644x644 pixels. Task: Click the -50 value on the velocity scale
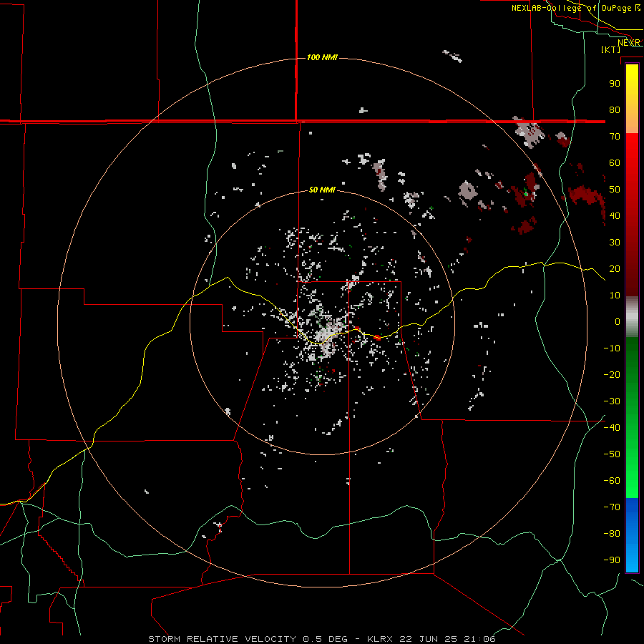click(x=612, y=454)
